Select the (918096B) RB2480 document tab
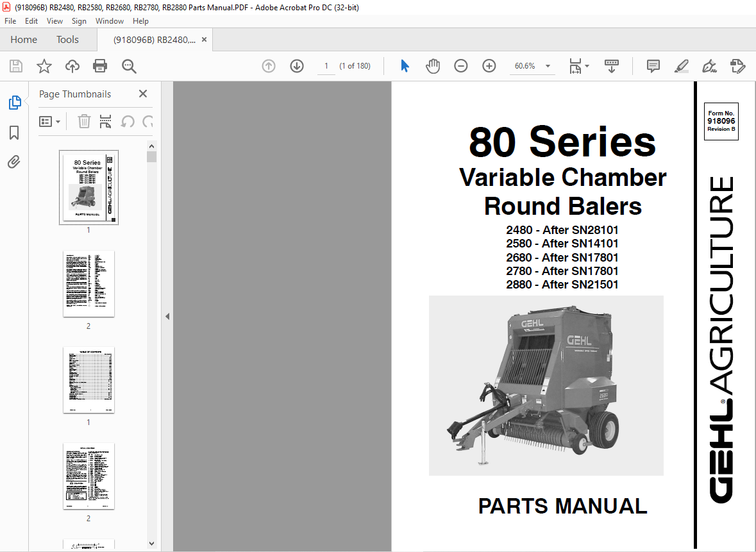 (155, 40)
